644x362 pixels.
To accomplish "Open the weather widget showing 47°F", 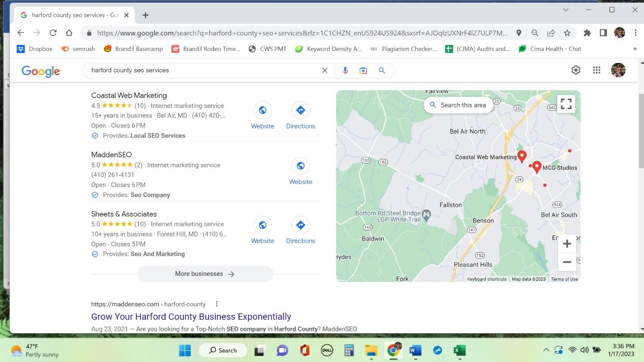I will [x=35, y=350].
